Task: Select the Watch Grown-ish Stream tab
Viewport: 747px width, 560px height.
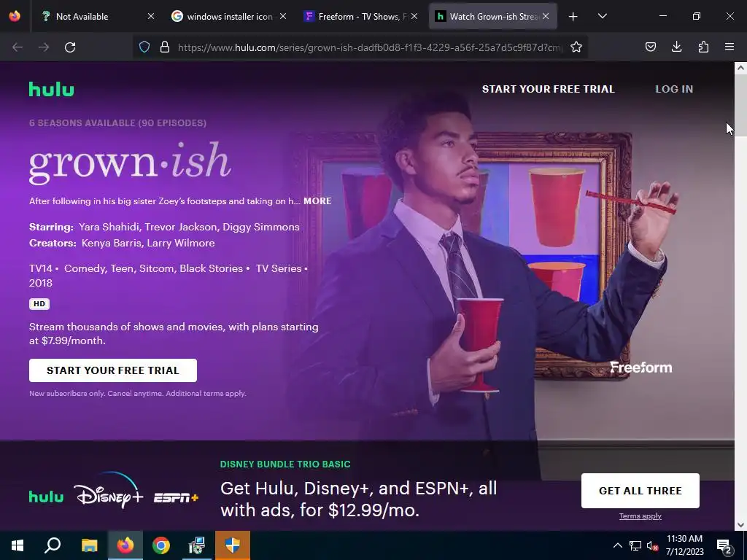Action: 493,16
